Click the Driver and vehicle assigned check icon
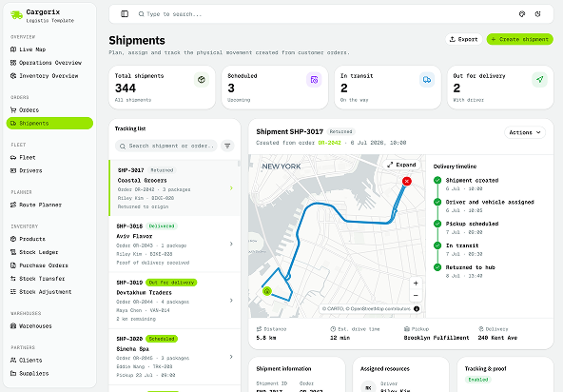The height and width of the screenshot is (392, 563). (x=437, y=202)
